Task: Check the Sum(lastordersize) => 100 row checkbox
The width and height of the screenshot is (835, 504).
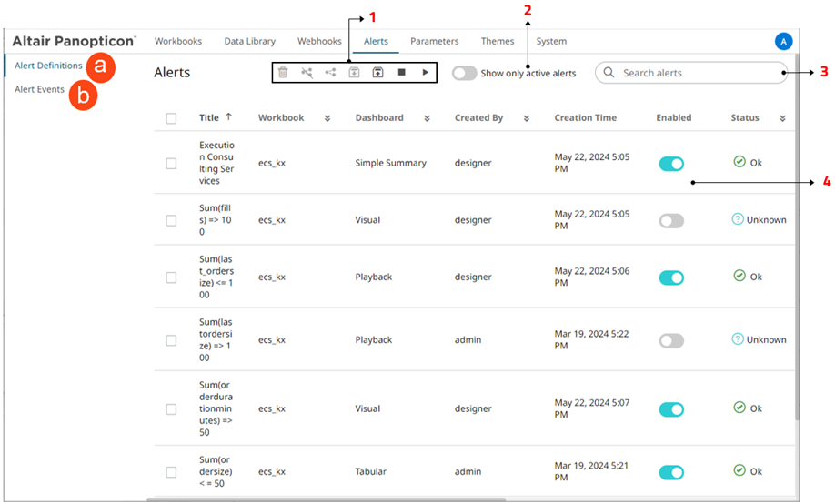Action: coord(171,340)
